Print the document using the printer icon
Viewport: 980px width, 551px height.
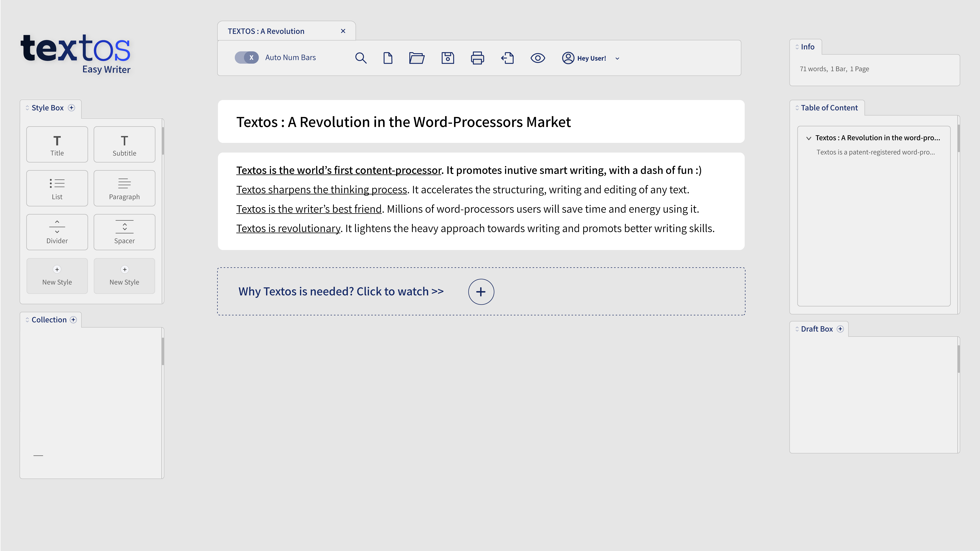tap(477, 58)
